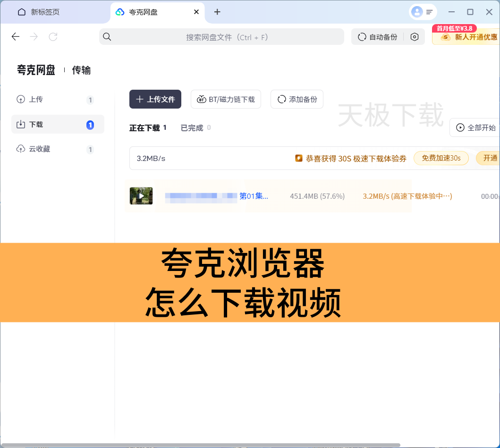
Task: Click the 第01集 file name link
Action: pos(254,196)
